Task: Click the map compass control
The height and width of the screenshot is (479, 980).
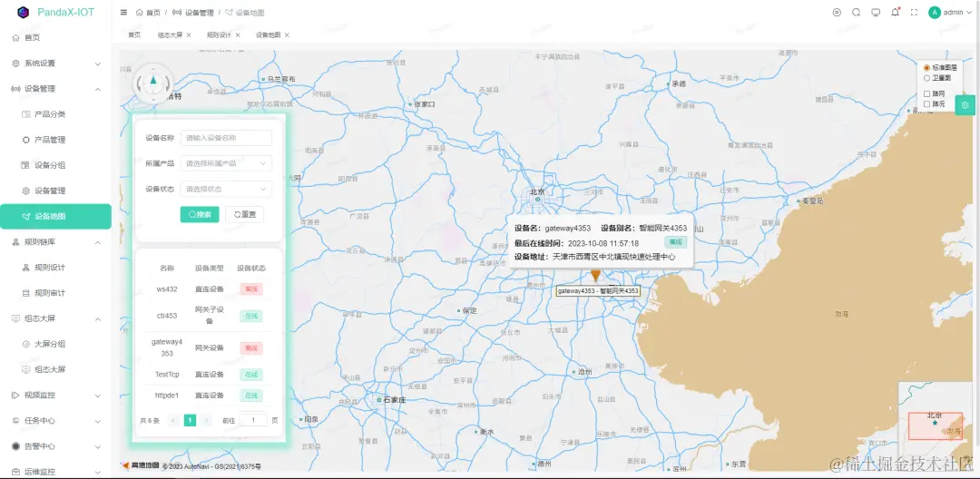Action: pyautogui.click(x=153, y=82)
